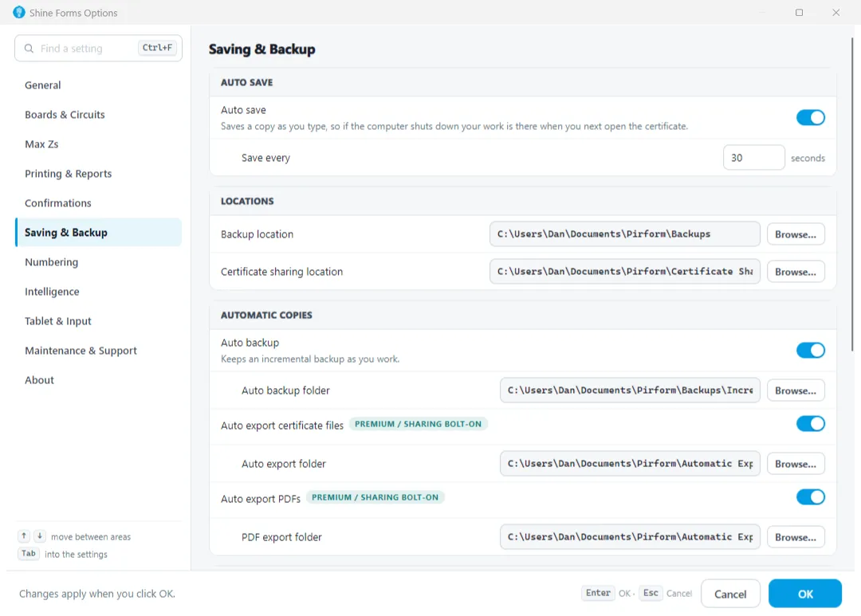861x616 pixels.
Task: Click the settings pane vertical scrollbar
Action: tap(852, 194)
